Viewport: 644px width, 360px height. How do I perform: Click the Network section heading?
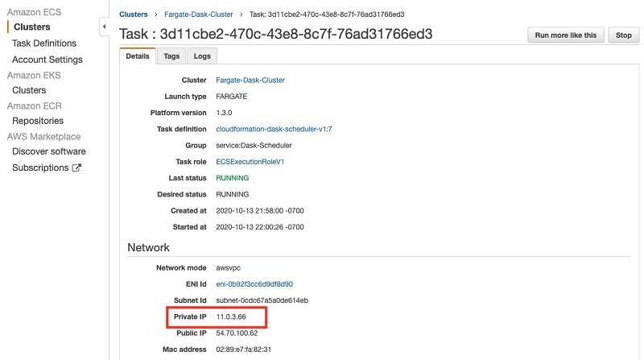[x=148, y=247]
